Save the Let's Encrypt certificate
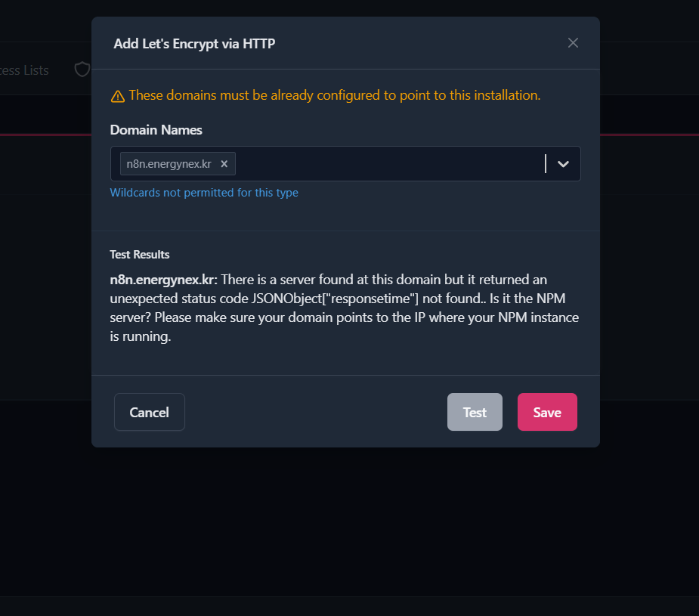699x616 pixels. coord(547,412)
